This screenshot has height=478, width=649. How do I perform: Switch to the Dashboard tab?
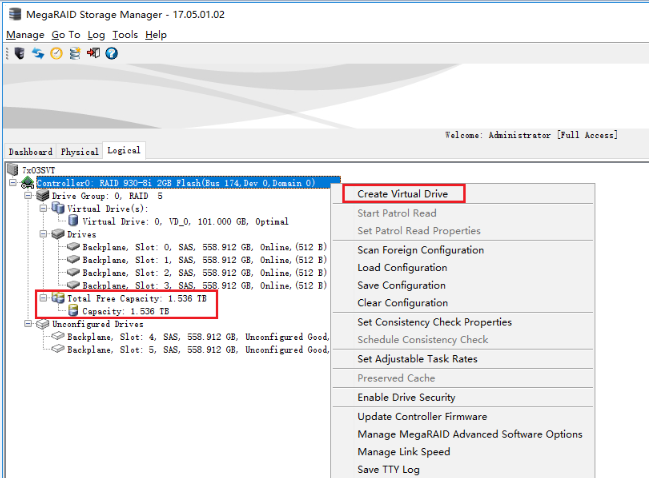(30, 151)
